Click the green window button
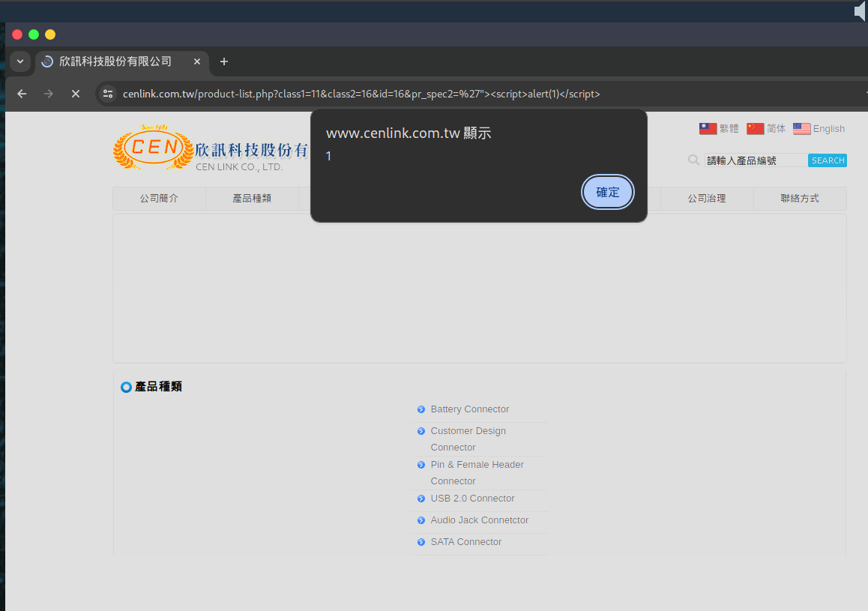Image resolution: width=868 pixels, height=611 pixels. [34, 34]
